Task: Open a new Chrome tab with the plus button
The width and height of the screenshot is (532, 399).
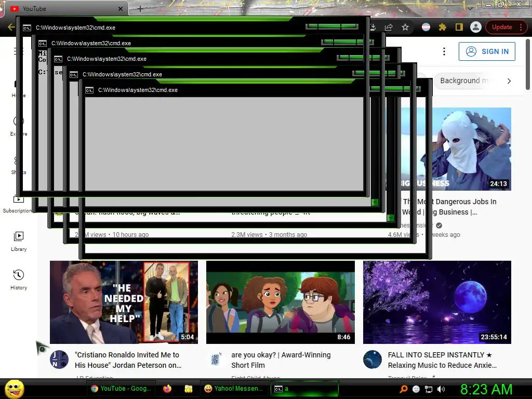Action: (140, 9)
